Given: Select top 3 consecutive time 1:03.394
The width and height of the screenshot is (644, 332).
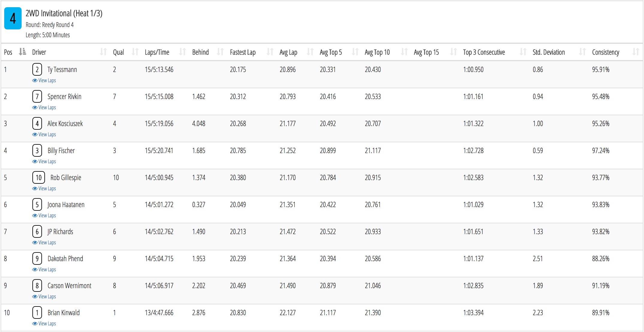Looking at the screenshot, I should click(x=473, y=313).
